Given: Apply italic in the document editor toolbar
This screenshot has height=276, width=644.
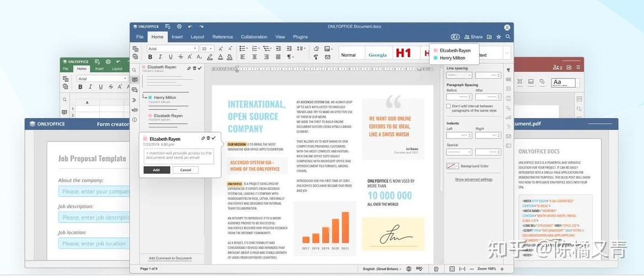Looking at the screenshot, I should coord(160,57).
